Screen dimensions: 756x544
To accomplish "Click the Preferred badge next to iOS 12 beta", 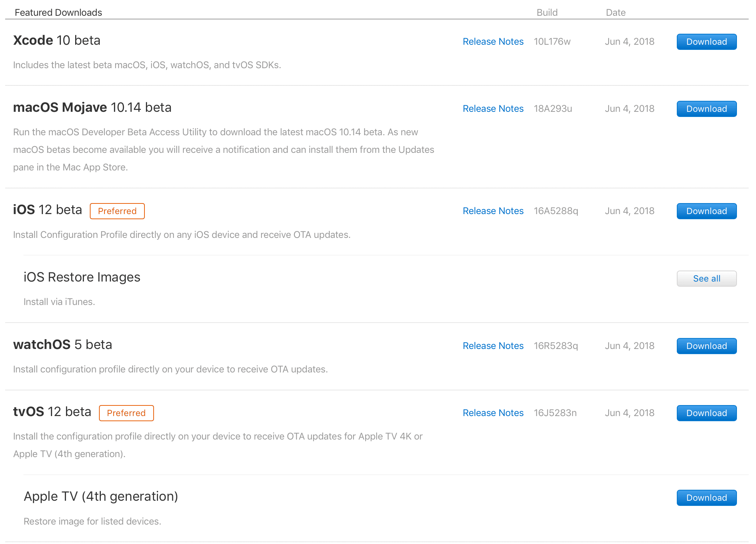I will point(117,211).
